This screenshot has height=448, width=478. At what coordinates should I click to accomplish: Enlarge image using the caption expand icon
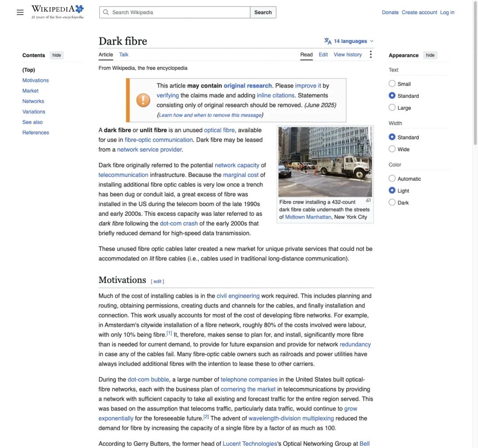coord(368,200)
